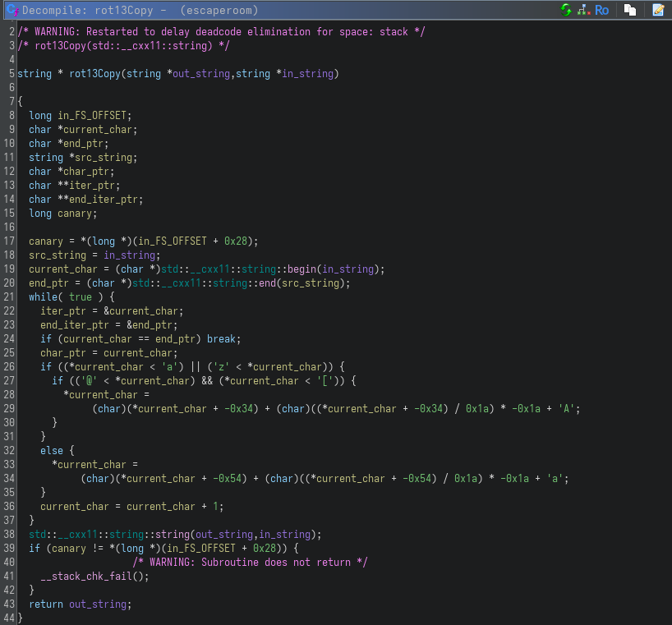This screenshot has width=672, height=625.
Task: Select in_string parameter in the function signature
Action: pos(308,74)
